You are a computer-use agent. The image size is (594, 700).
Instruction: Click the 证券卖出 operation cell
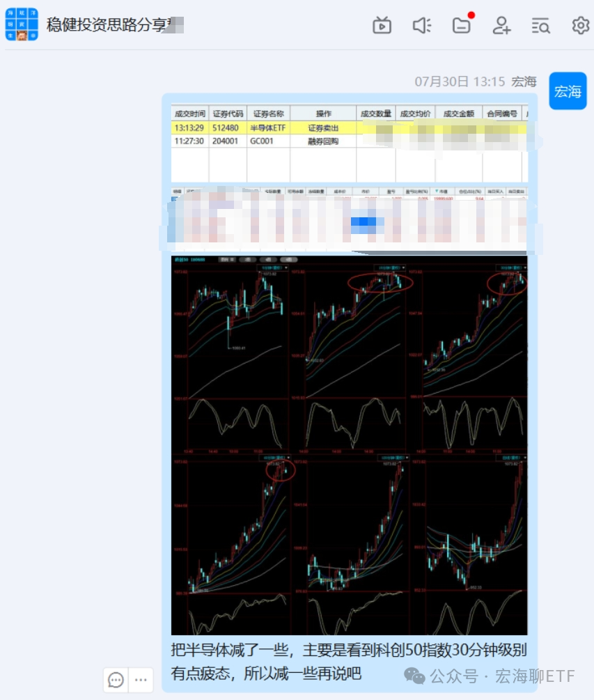(323, 128)
